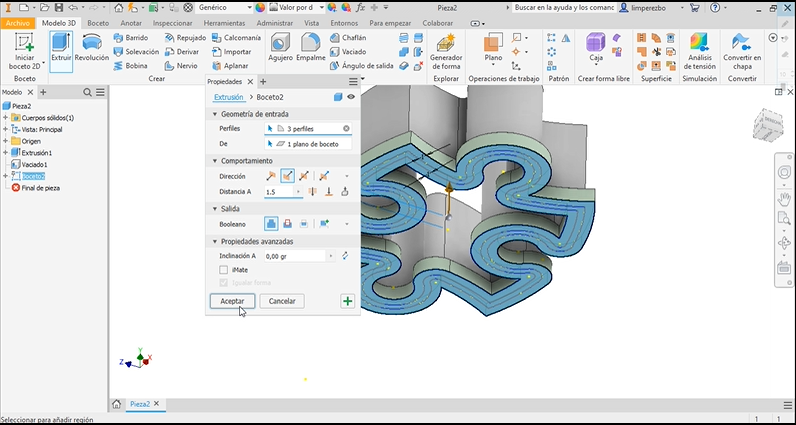Screen dimensions: 796x425
Task: Set direction to default in Dirección
Action: click(x=271, y=176)
